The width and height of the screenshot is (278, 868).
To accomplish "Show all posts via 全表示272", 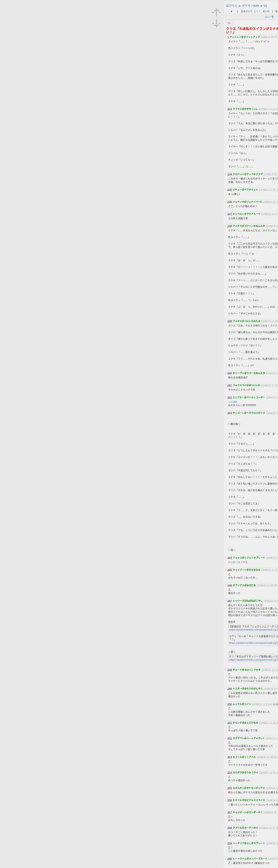I will pyautogui.click(x=246, y=11).
